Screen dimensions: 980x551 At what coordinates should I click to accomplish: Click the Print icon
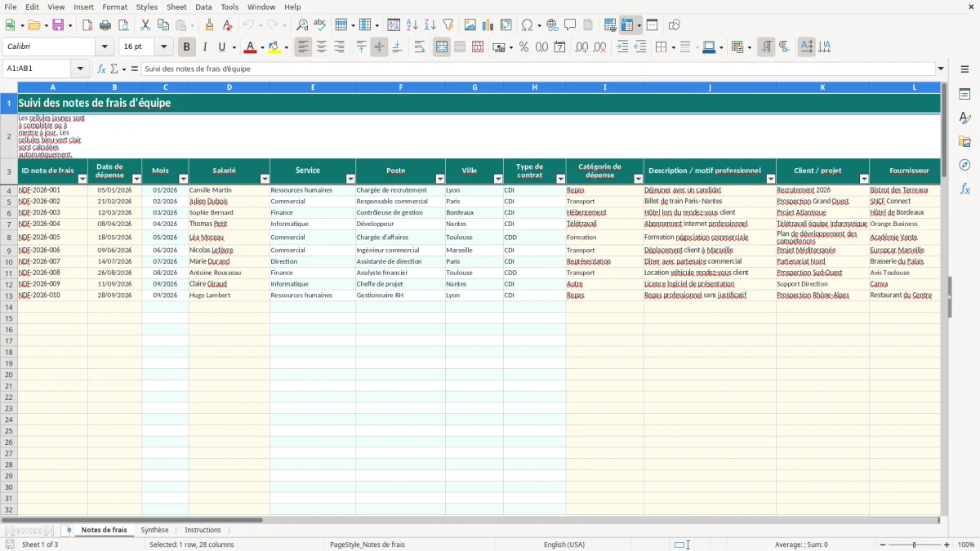coord(105,25)
